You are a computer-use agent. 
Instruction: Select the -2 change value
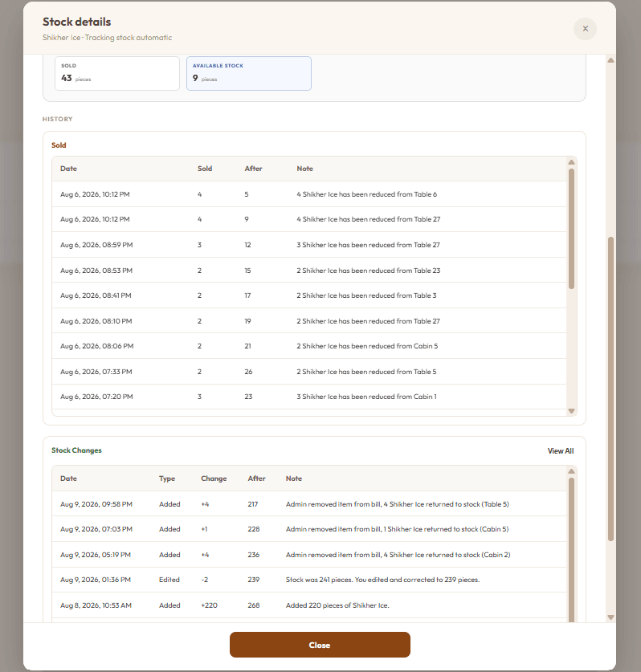point(205,580)
